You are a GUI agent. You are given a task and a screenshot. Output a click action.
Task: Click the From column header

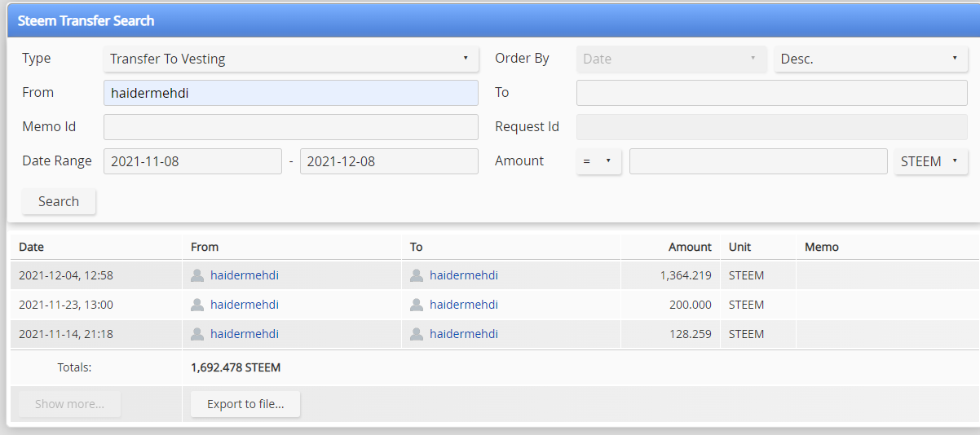[x=205, y=247]
